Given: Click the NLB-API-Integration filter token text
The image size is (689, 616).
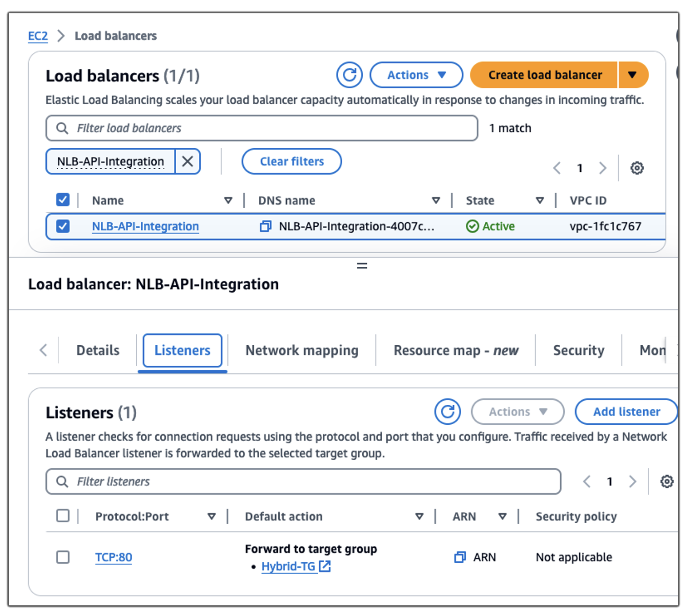Looking at the screenshot, I should 111,162.
